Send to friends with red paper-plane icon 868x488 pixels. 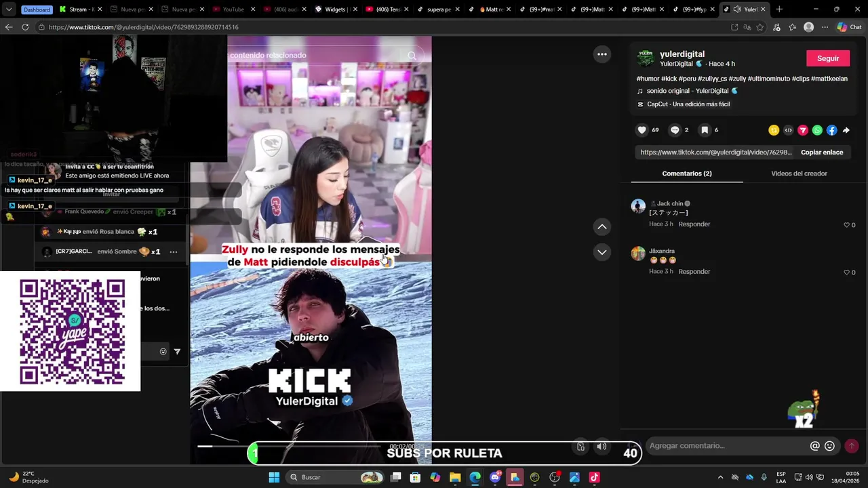click(x=803, y=130)
